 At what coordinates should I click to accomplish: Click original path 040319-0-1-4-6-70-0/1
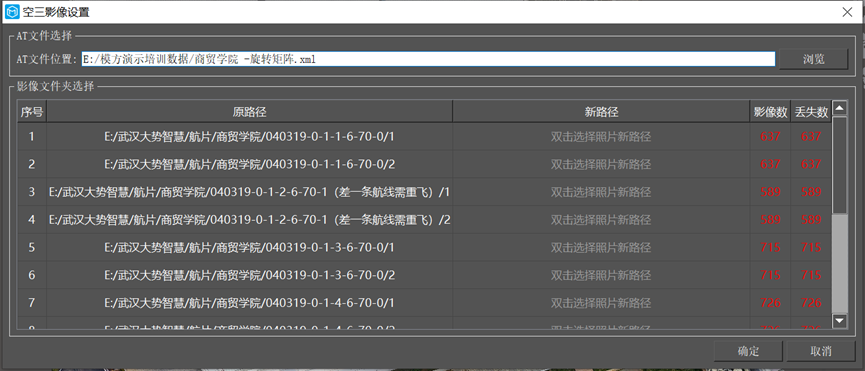click(249, 303)
